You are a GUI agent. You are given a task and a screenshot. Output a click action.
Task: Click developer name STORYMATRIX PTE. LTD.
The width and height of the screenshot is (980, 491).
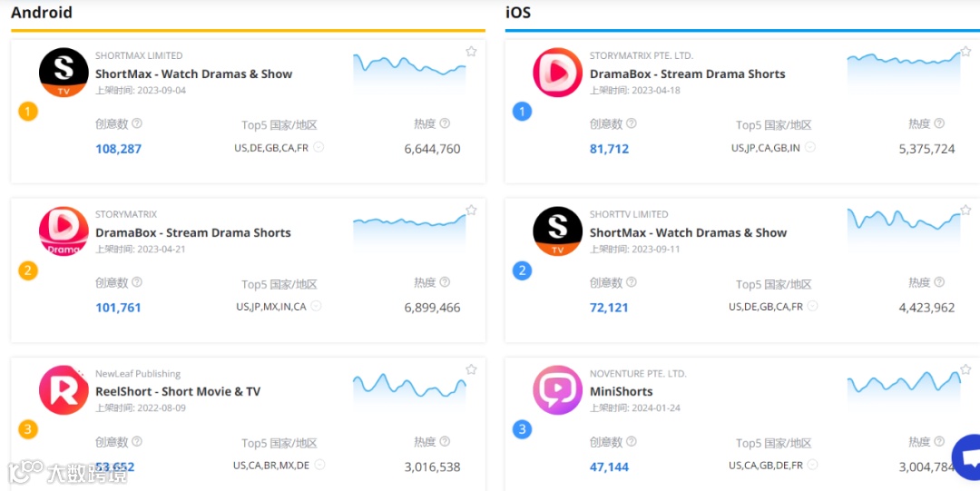coord(642,55)
